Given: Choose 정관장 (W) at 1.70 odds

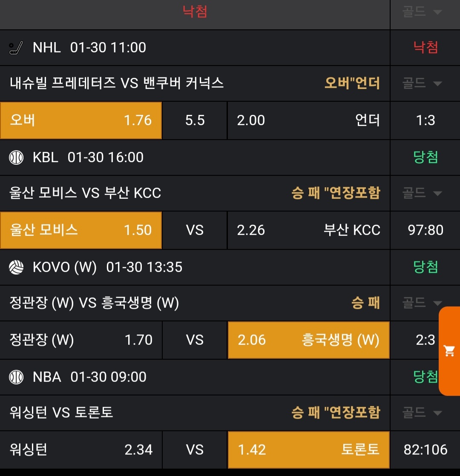Looking at the screenshot, I should click(81, 340).
